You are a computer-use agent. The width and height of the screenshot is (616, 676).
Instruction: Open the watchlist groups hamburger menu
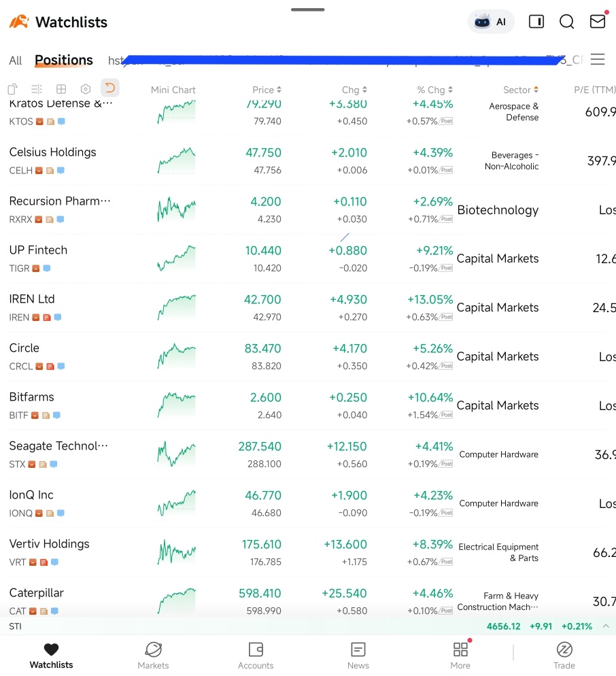click(x=598, y=59)
